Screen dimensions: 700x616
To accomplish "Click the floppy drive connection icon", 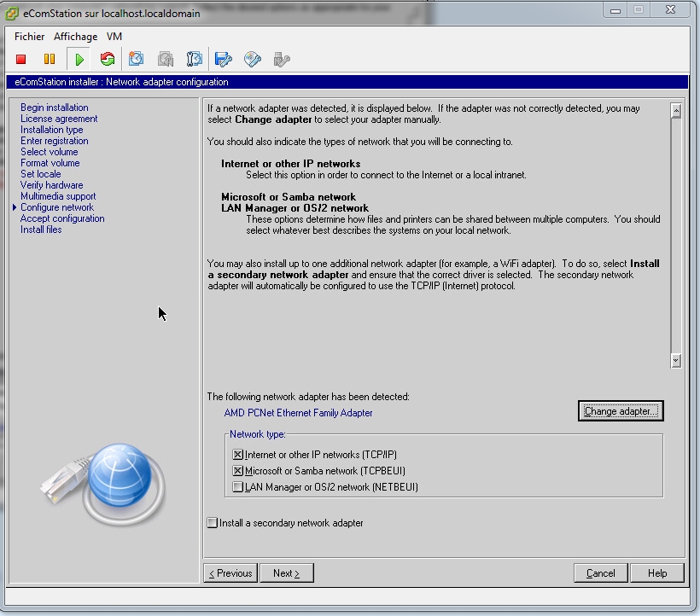I will (x=224, y=59).
